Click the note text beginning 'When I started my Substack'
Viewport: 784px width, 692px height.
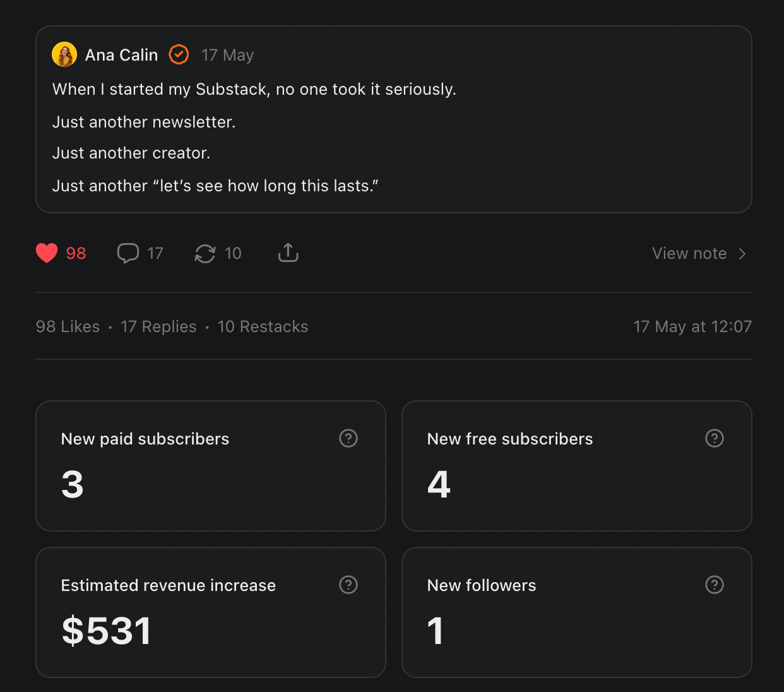pyautogui.click(x=254, y=89)
